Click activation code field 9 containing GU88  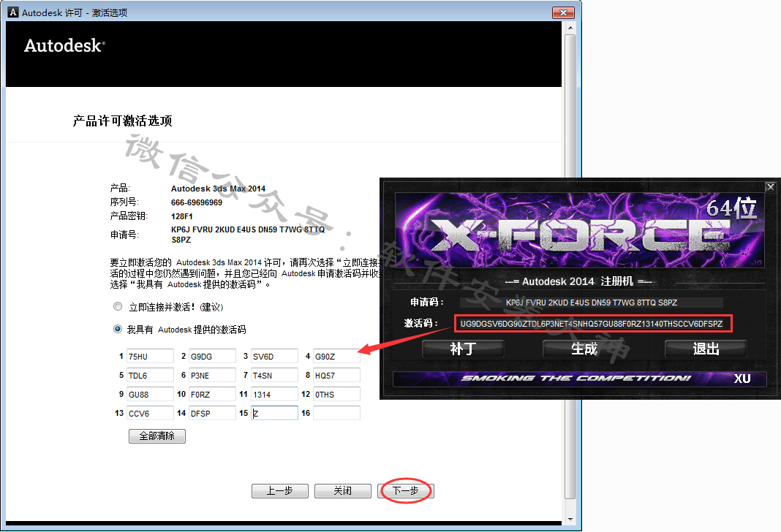pos(150,394)
